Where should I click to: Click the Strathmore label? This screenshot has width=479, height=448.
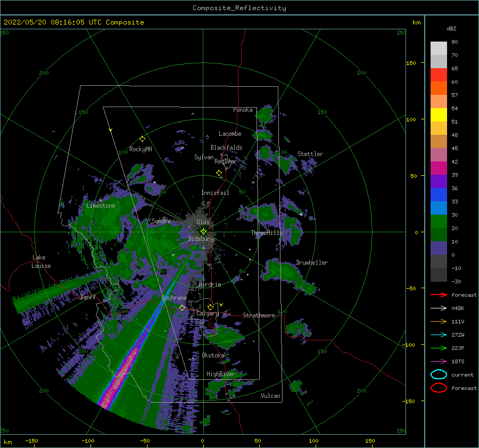coord(259,315)
